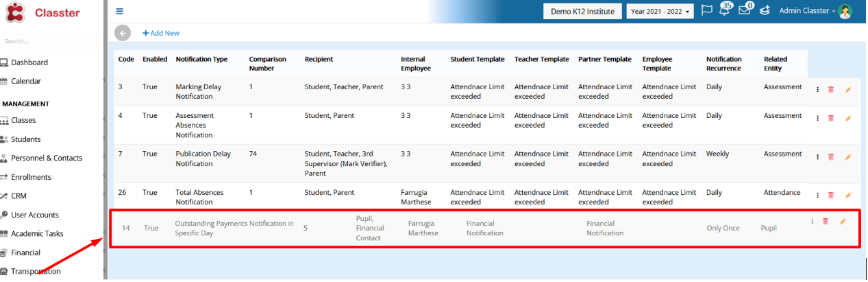
Task: Open more options for Total Absences Notification
Action: click(x=817, y=196)
